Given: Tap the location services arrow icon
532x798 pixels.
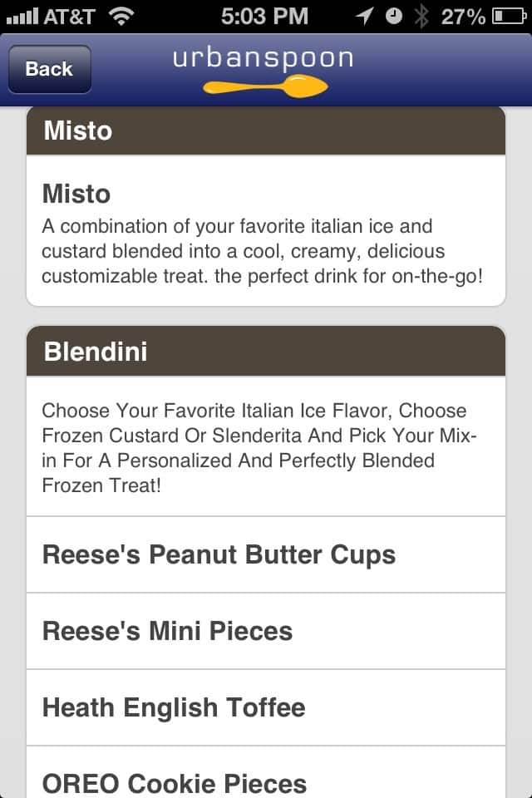Looking at the screenshot, I should (x=364, y=16).
